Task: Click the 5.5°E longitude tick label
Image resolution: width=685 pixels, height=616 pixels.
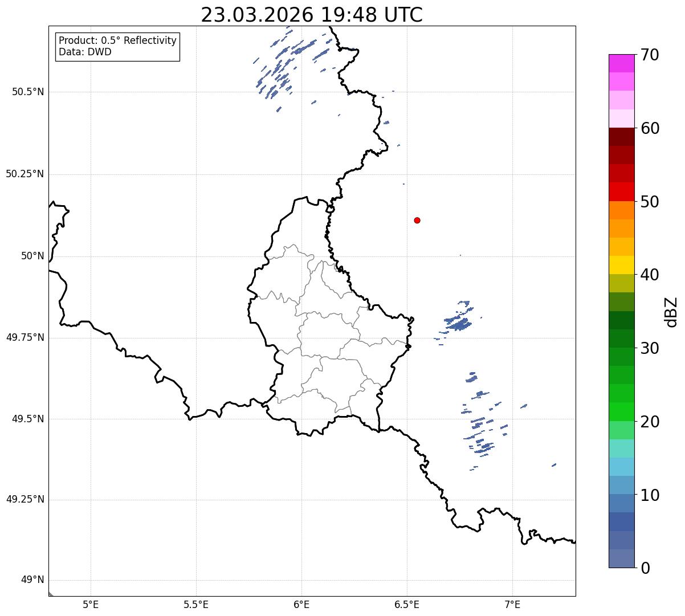Action: (196, 605)
